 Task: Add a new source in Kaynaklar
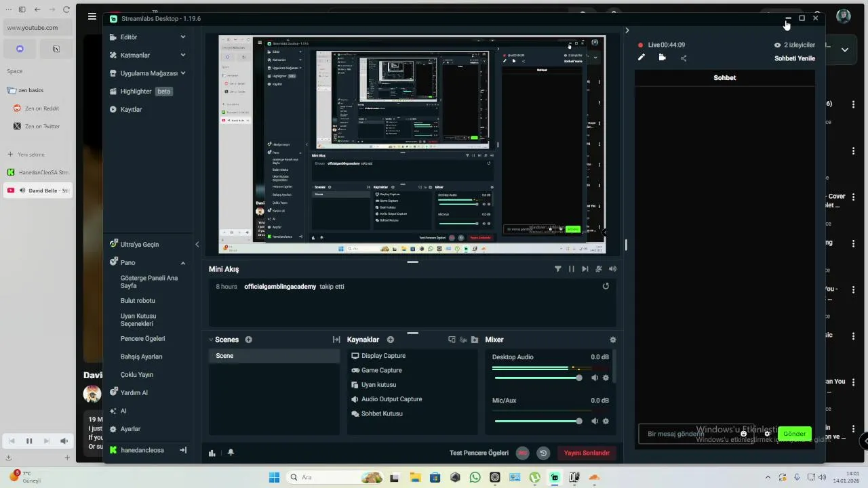pos(391,340)
